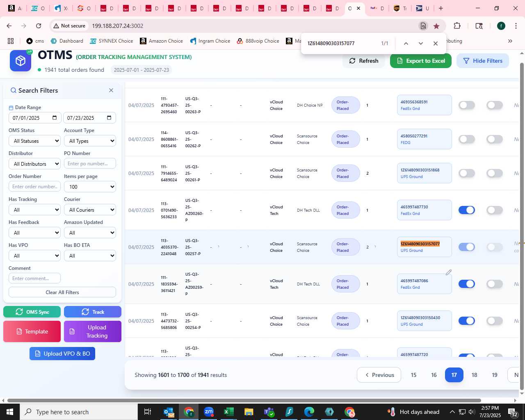Open Account Type dropdown
Image resolution: width=525 pixels, height=420 pixels.
click(90, 141)
